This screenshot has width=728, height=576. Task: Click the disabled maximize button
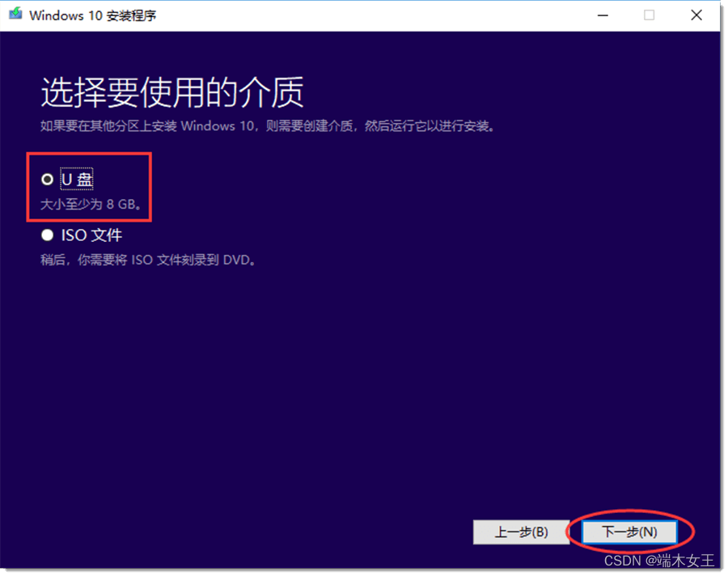(649, 15)
